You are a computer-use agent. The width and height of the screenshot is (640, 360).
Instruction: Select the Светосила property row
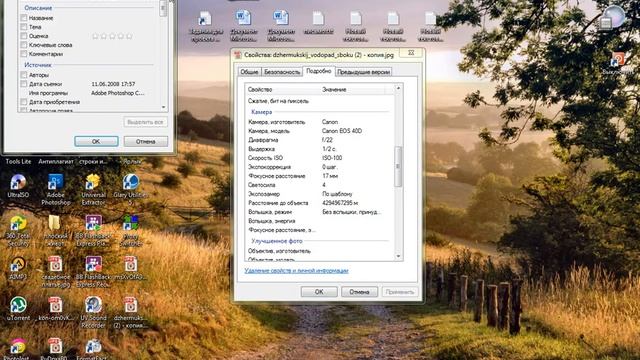click(x=320, y=185)
